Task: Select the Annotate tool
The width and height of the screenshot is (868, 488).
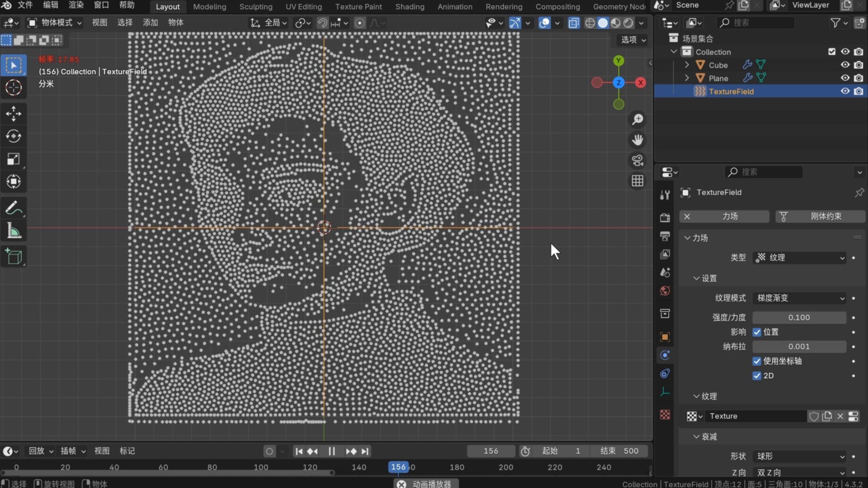Action: pos(14,208)
